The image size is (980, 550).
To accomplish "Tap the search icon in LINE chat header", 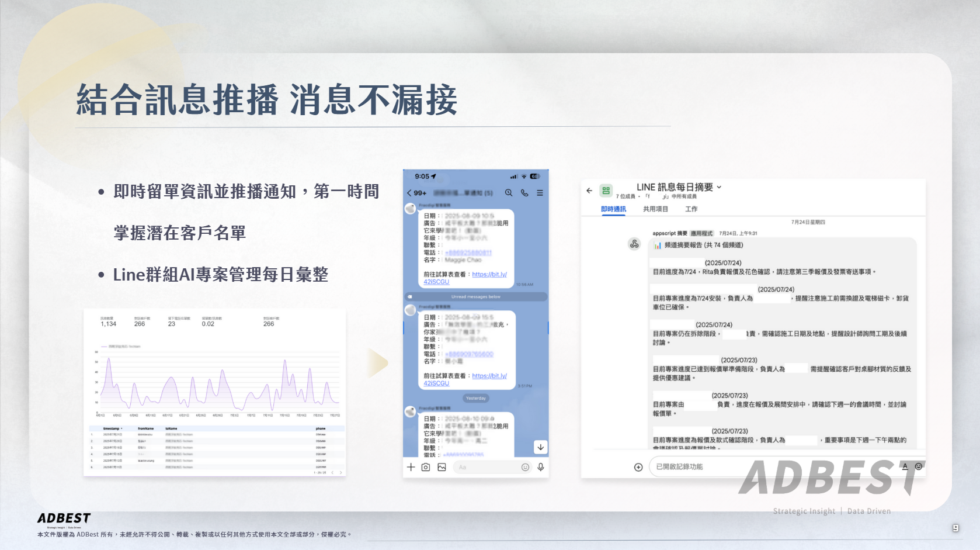I will pos(509,193).
